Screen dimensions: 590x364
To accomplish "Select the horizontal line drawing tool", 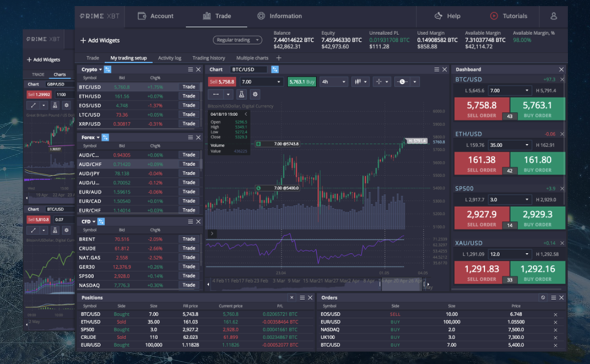I will tap(216, 94).
